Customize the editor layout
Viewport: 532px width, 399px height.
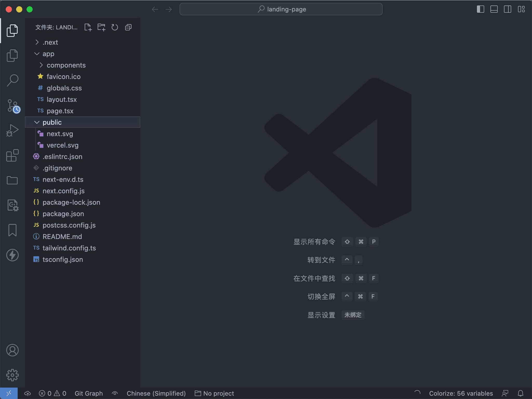click(521, 9)
